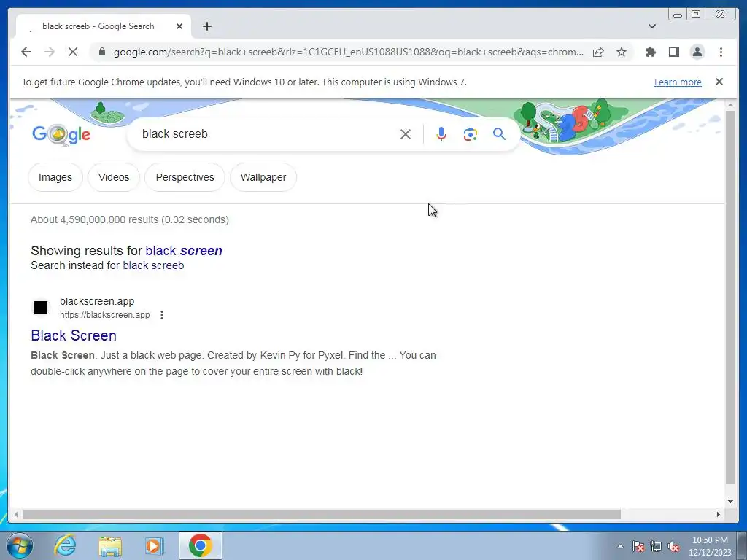
Task: Stop loading the page
Action: point(73,52)
